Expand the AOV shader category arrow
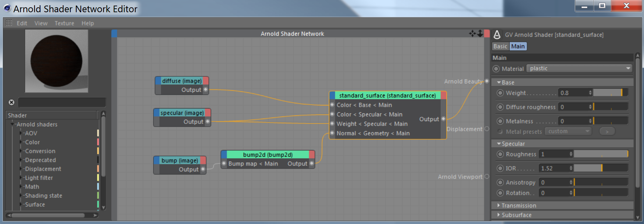Viewport: 644px width, 224px height. (21, 133)
